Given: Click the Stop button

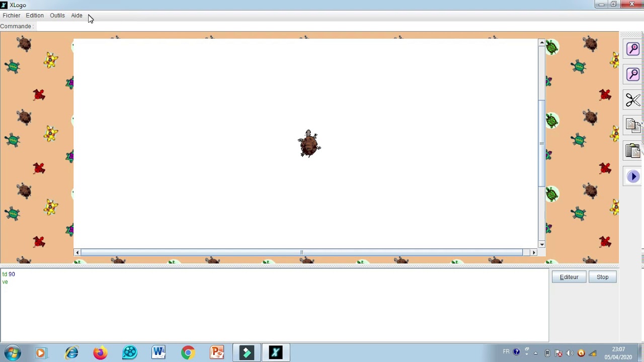Looking at the screenshot, I should pos(602,277).
